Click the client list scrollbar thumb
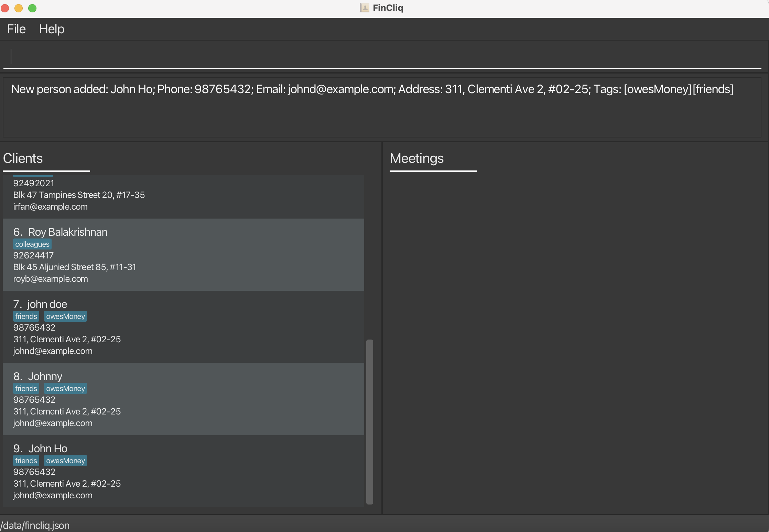The height and width of the screenshot is (532, 769). tap(370, 422)
